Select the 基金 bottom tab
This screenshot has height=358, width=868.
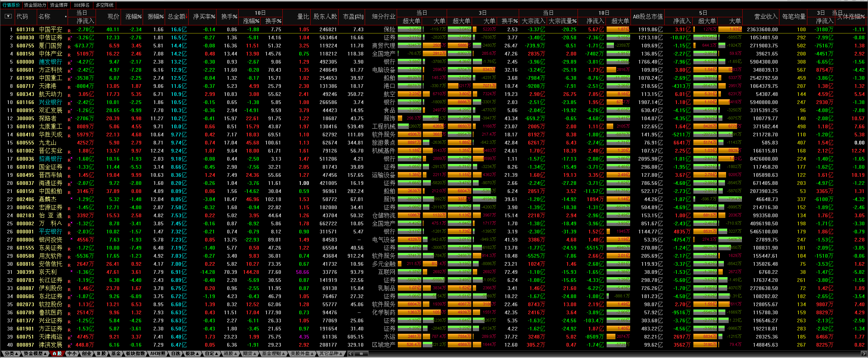click(x=116, y=354)
